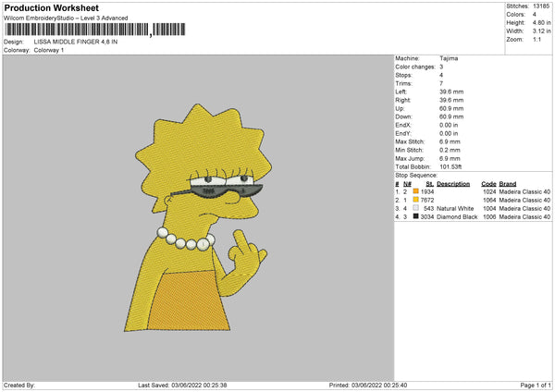Click the Production Worksheet title
Screen dimensions: 555x392
(x=52, y=7)
